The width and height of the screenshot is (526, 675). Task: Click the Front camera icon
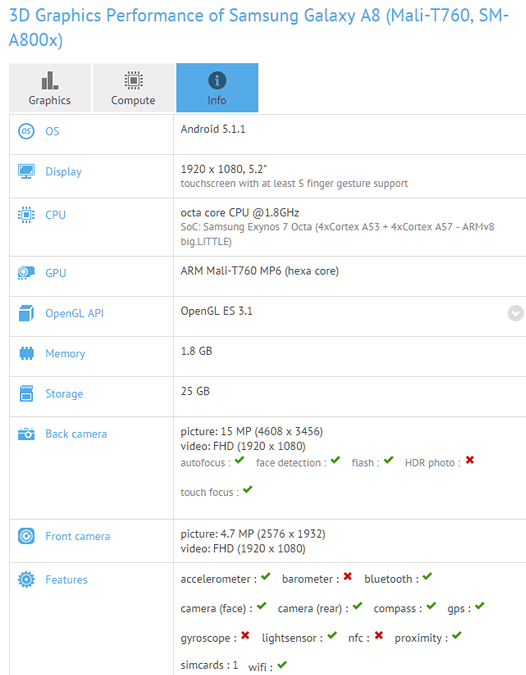click(x=26, y=536)
